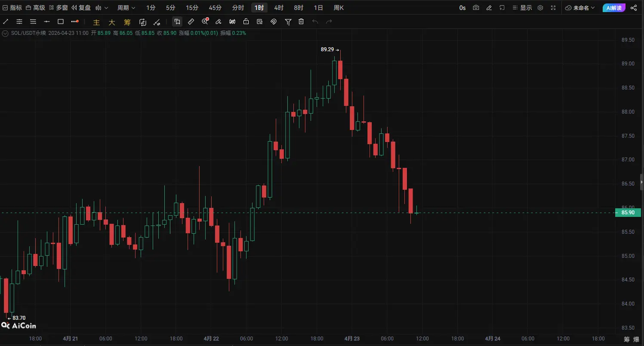
Task: Click the rotate-edit icon after 筹
Action: point(143,22)
